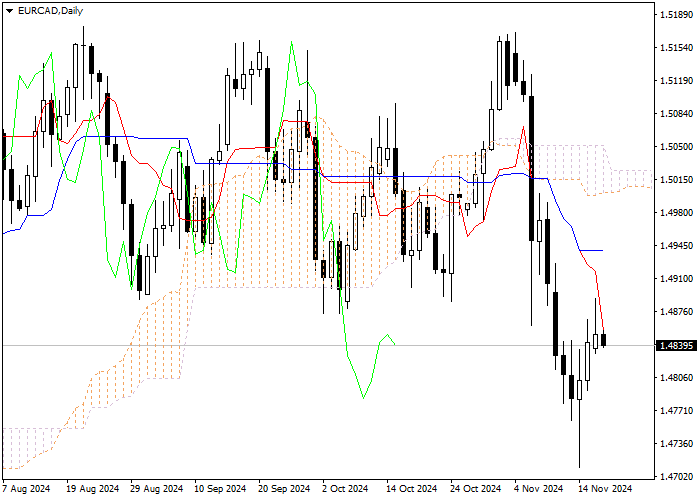Select price level 1.49100 on scale

[677, 279]
